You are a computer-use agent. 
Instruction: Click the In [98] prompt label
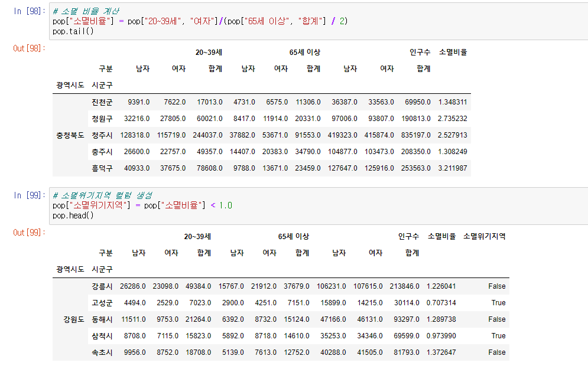click(x=29, y=11)
